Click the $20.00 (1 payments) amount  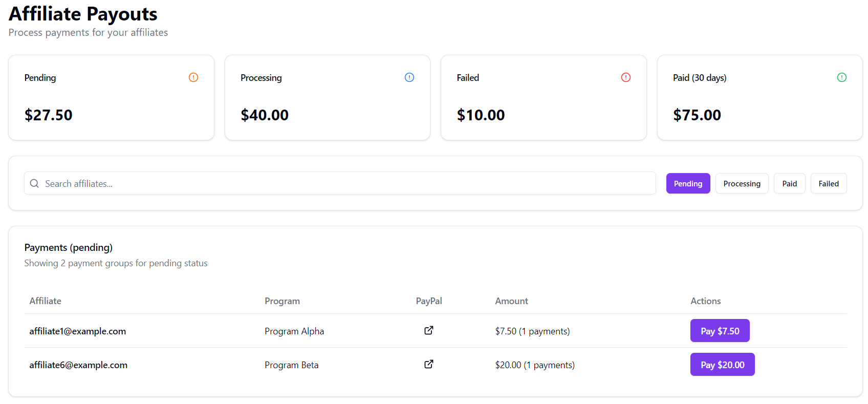pyautogui.click(x=535, y=365)
